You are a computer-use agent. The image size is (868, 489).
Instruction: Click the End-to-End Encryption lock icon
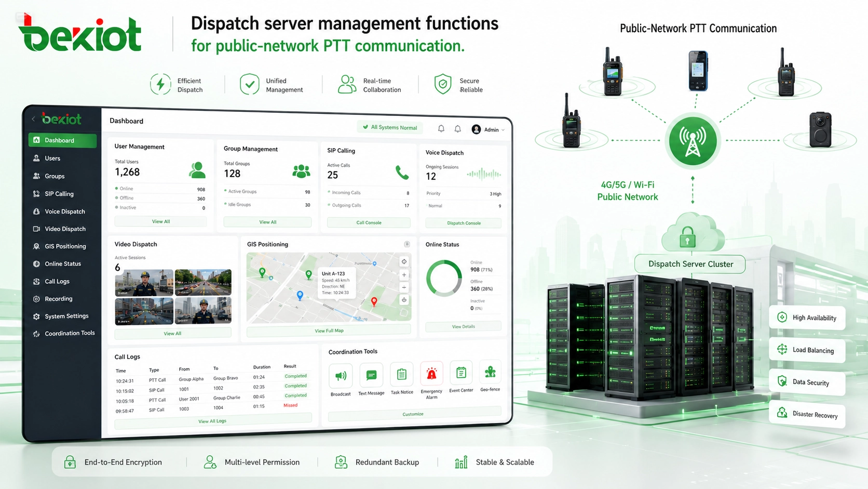[x=70, y=462]
